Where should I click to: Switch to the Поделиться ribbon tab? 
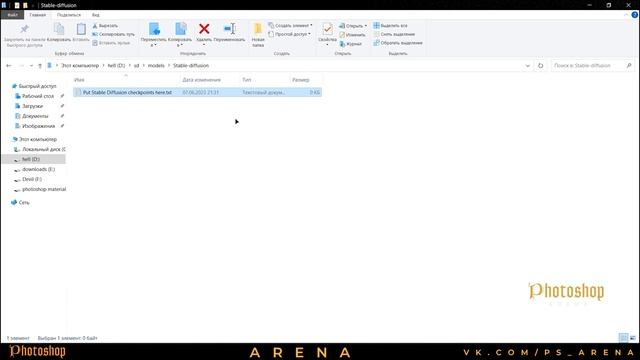[x=69, y=15]
